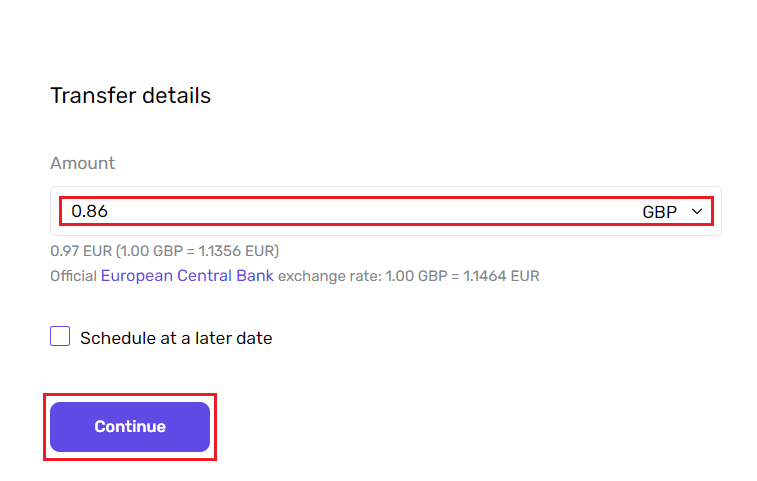The height and width of the screenshot is (481, 757).
Task: Enable scheduling the transfer for later
Action: click(60, 336)
